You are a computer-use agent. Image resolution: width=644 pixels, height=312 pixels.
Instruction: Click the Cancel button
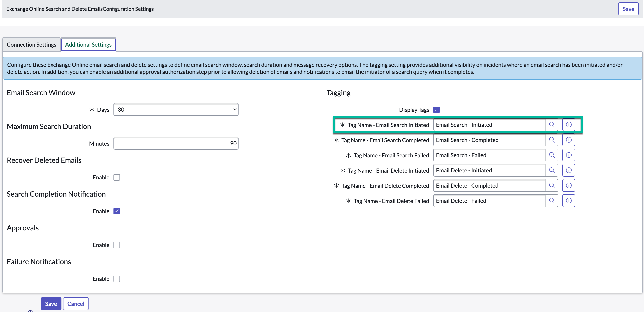point(76,304)
